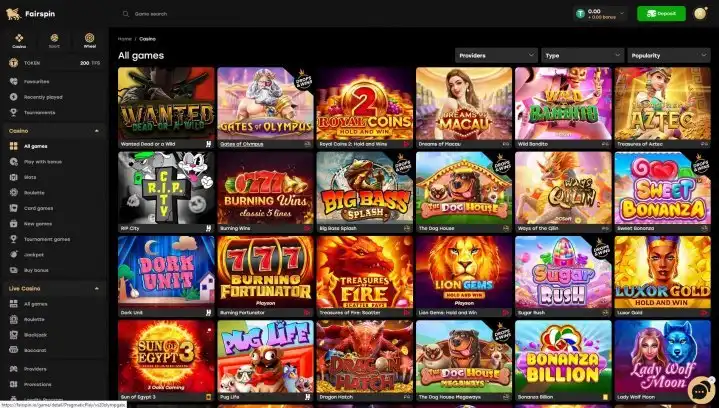Go to Home breadcrumb link
The image size is (719, 408).
125,39
